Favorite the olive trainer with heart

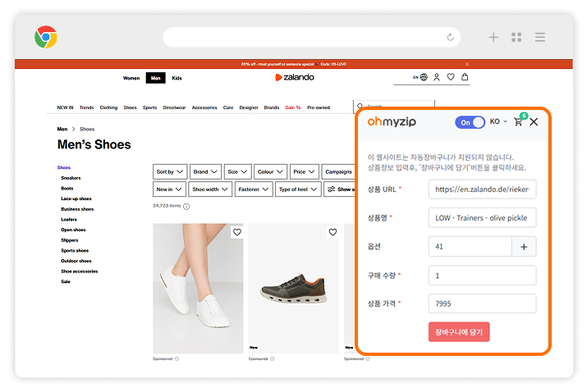pos(332,232)
